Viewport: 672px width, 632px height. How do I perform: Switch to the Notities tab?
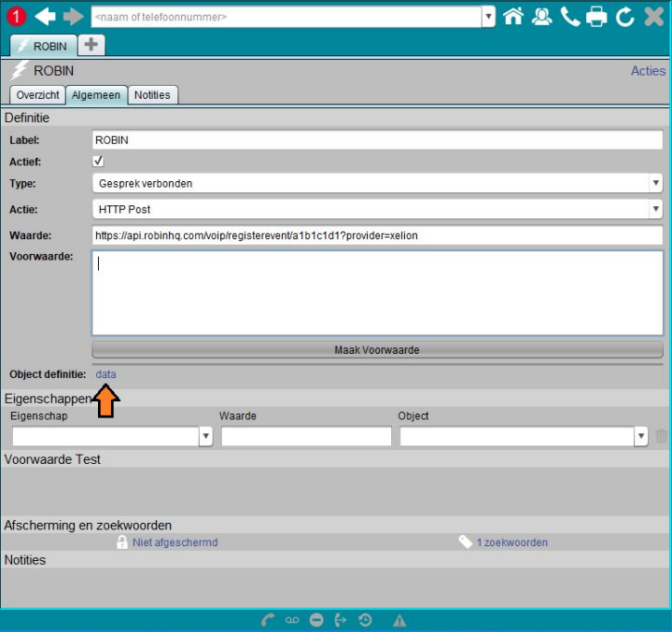pyautogui.click(x=152, y=95)
